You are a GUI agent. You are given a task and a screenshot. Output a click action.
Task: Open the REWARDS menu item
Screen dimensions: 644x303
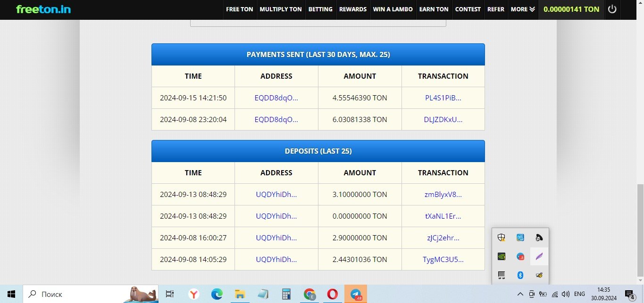tap(352, 9)
